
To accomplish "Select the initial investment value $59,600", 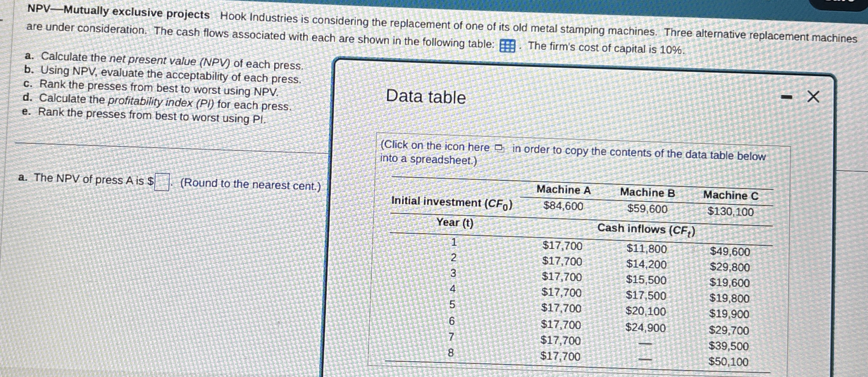I will (647, 209).
